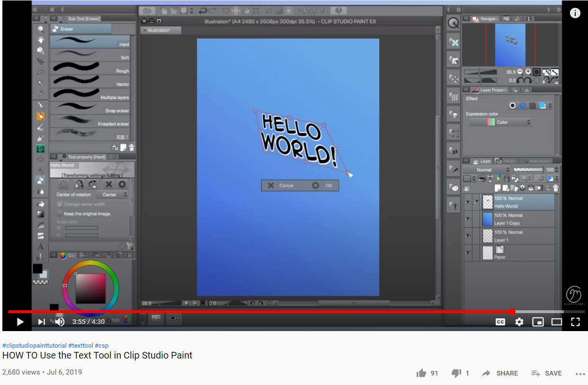Mute the video with speaker icon
Screen dimensions: 588x385
(59, 322)
